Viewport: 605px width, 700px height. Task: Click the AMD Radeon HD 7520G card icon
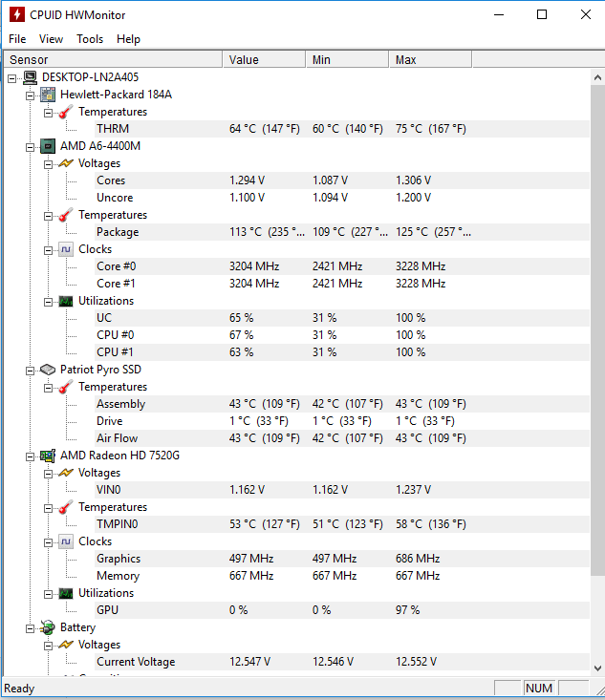48,456
